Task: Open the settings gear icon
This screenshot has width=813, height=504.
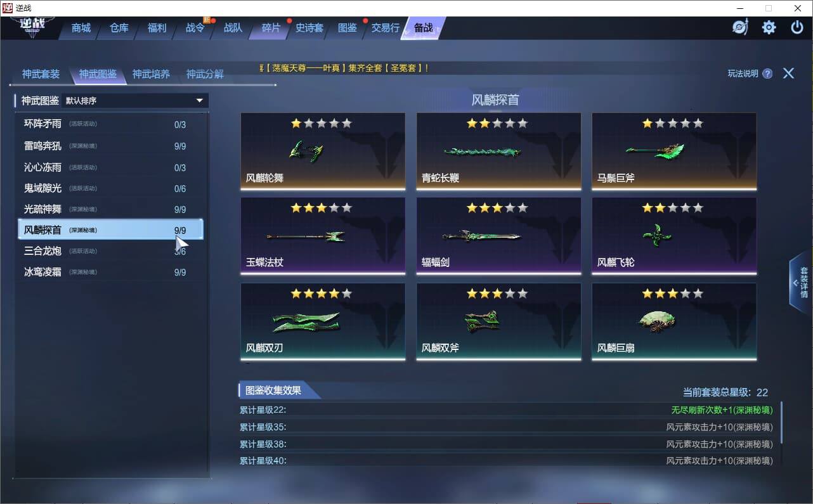Action: (769, 27)
